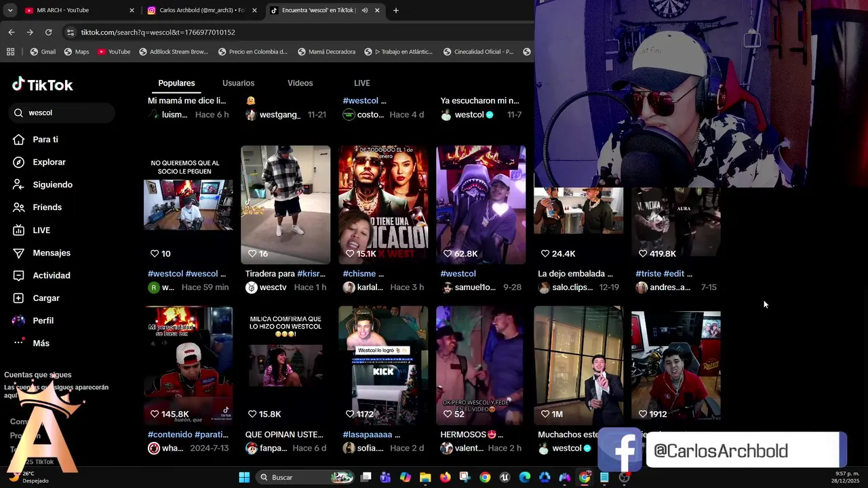Close the MR ARCH YouTube tab

(x=132, y=10)
